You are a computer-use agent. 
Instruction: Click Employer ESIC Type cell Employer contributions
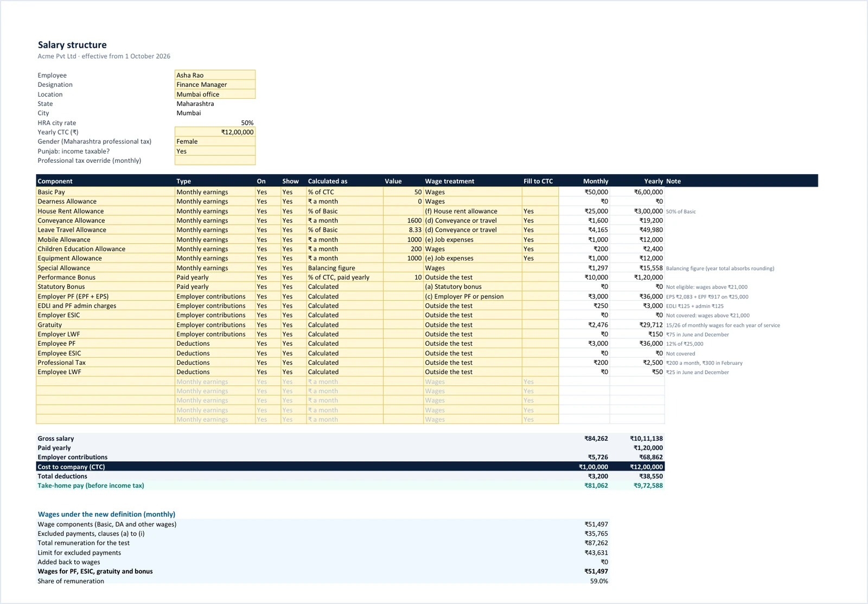215,315
